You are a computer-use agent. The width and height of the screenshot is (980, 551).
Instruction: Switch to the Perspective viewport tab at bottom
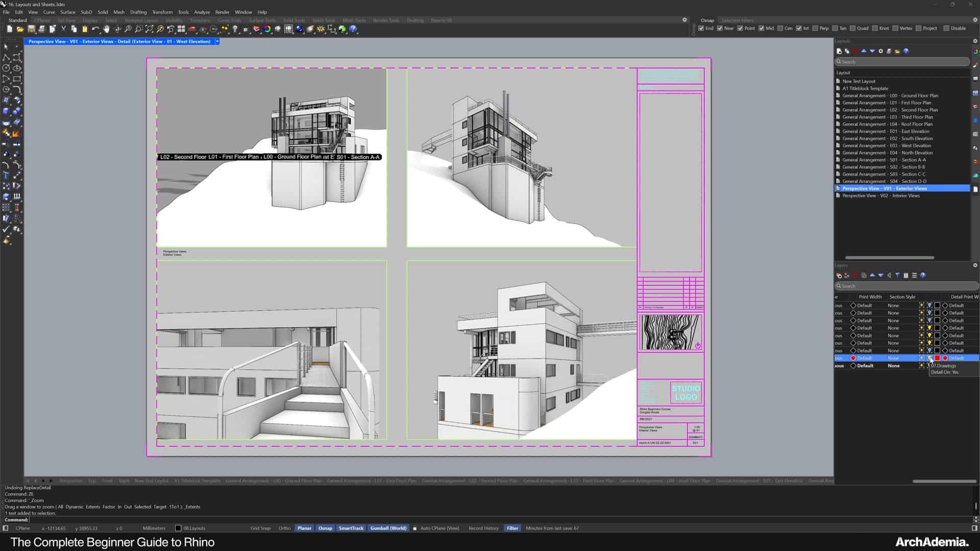pos(71,481)
